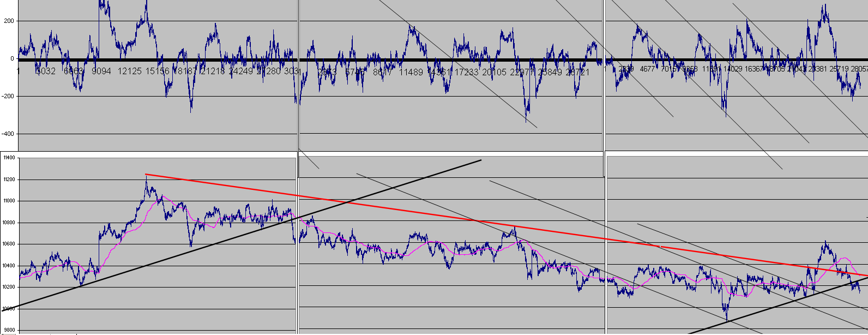Click the 10600 price axis label

(x=10, y=244)
